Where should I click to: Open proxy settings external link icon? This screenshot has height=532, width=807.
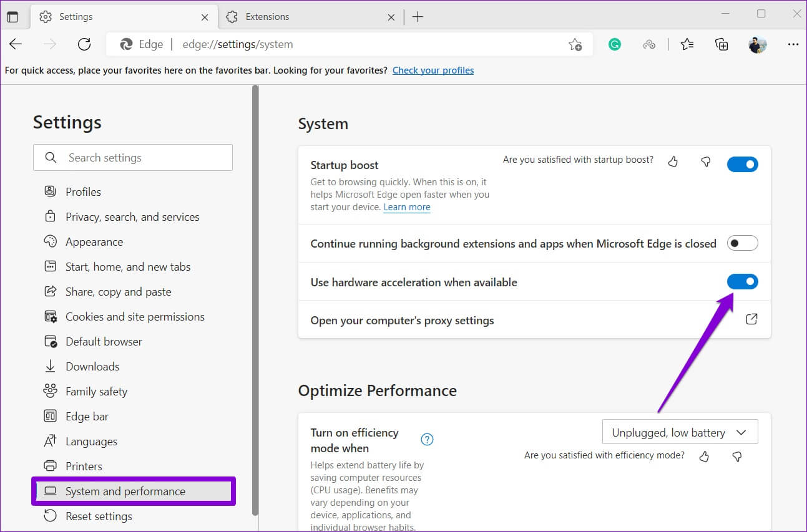point(752,319)
